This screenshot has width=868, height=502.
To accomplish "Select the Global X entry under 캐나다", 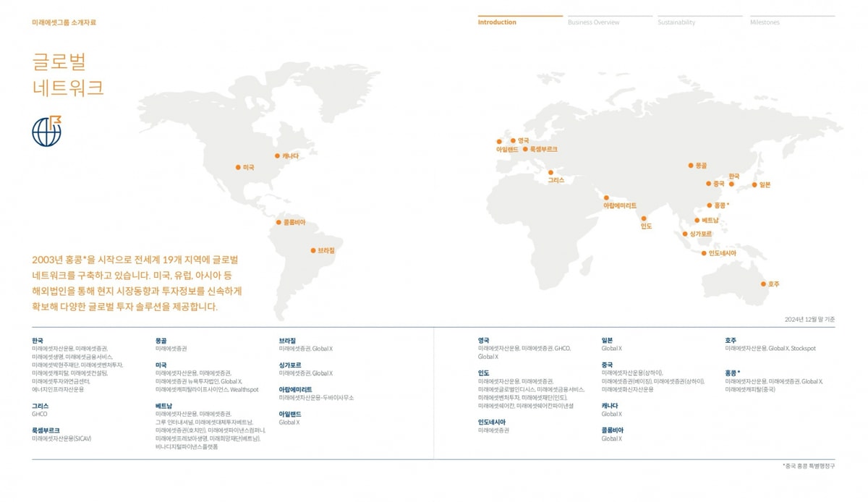I will 611,414.
